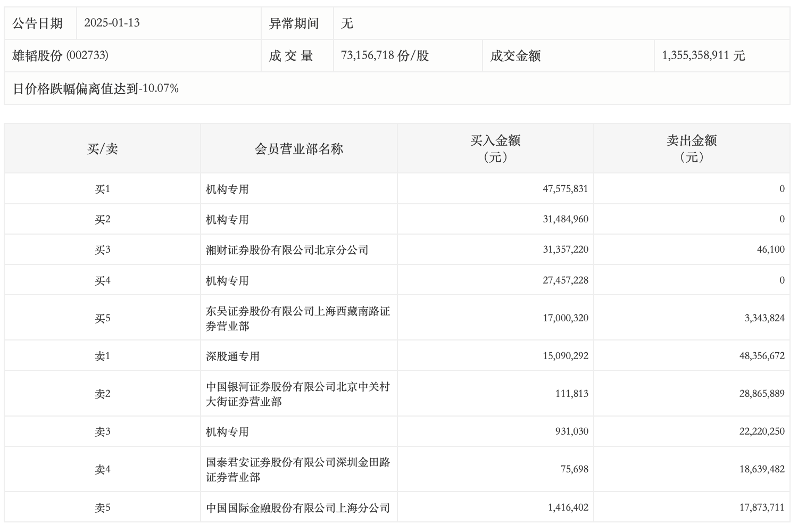Select the 深股通专用 seat entry
The width and height of the screenshot is (798, 532).
click(232, 356)
